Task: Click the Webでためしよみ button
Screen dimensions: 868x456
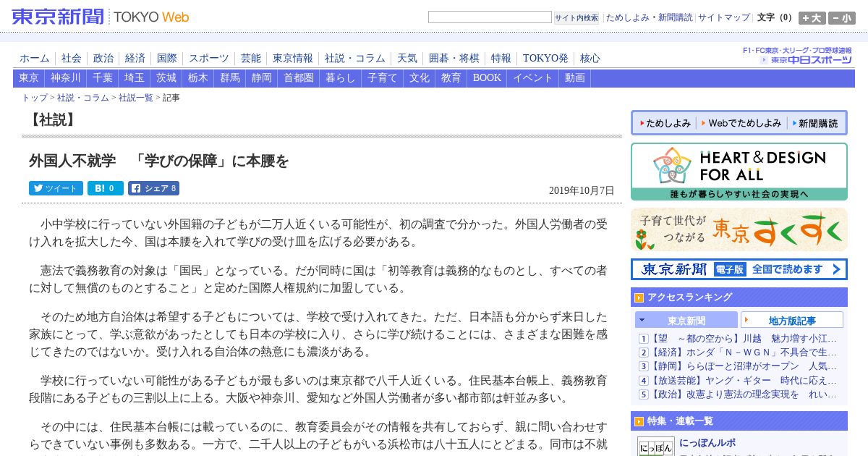Action: [741, 124]
